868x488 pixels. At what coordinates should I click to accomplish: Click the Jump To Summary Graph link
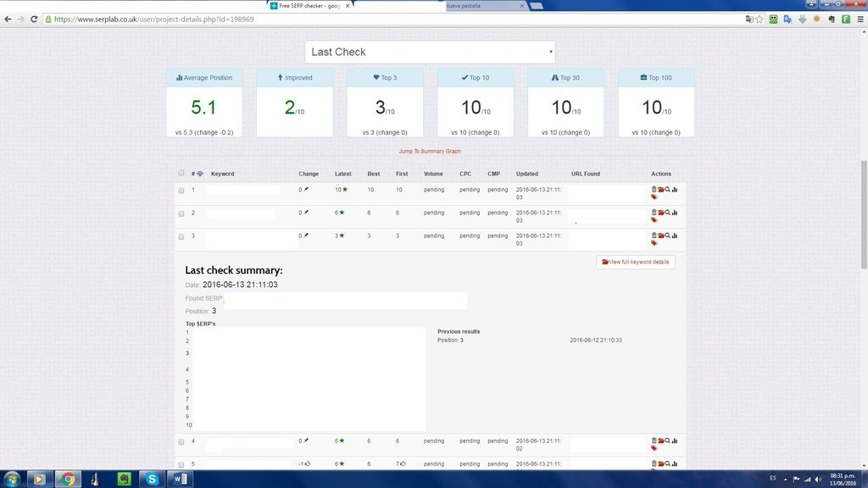[430, 151]
